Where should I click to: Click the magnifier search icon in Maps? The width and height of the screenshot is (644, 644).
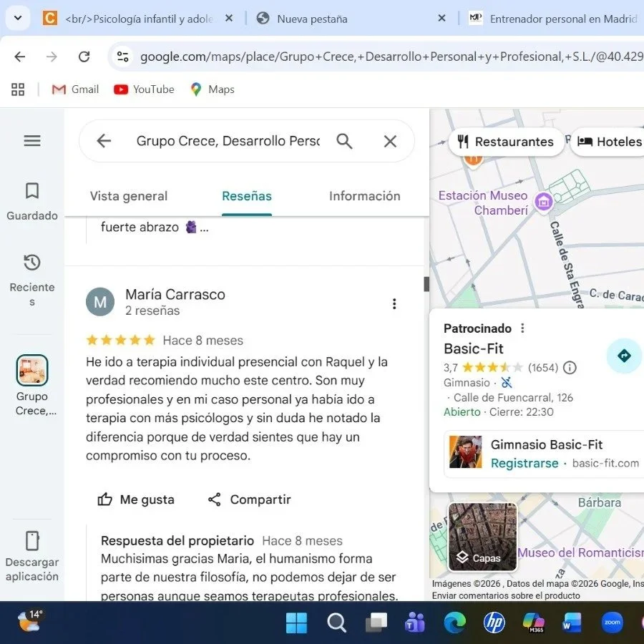coord(344,141)
